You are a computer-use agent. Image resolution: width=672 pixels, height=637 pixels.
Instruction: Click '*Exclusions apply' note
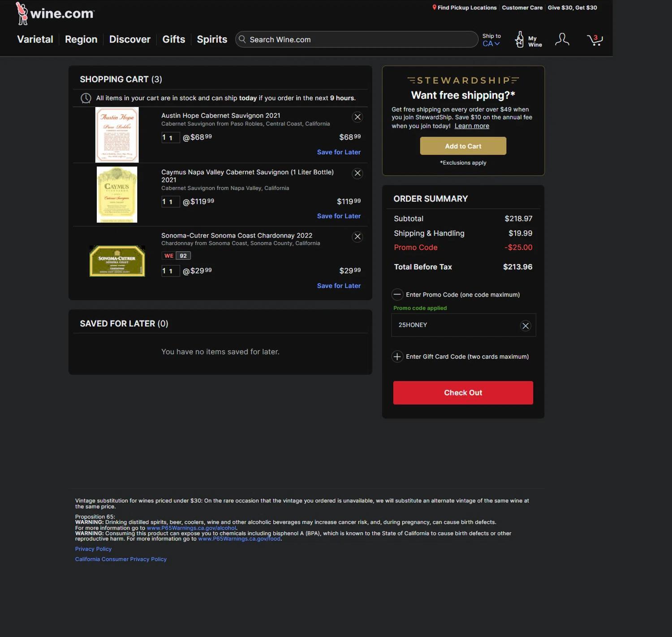463,163
